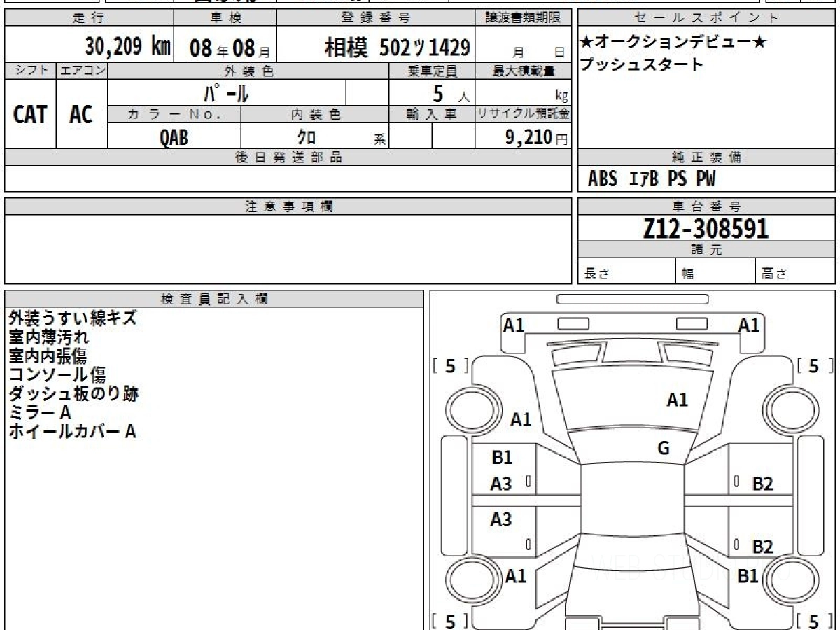Click the 車台番号 header

pyautogui.click(x=707, y=206)
